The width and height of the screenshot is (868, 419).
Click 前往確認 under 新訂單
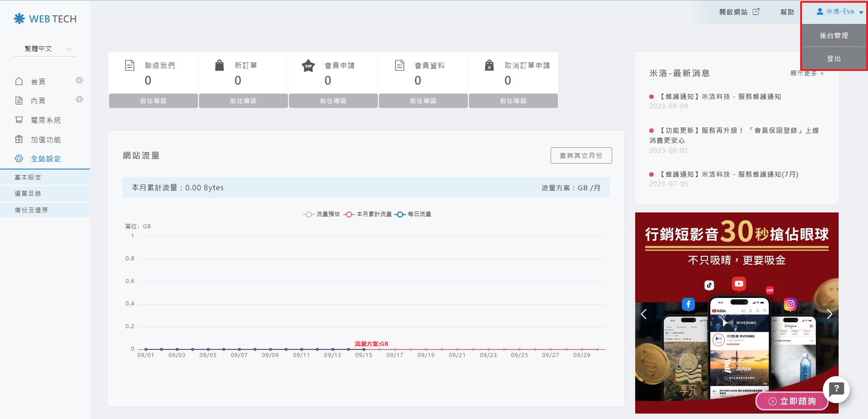(x=243, y=101)
